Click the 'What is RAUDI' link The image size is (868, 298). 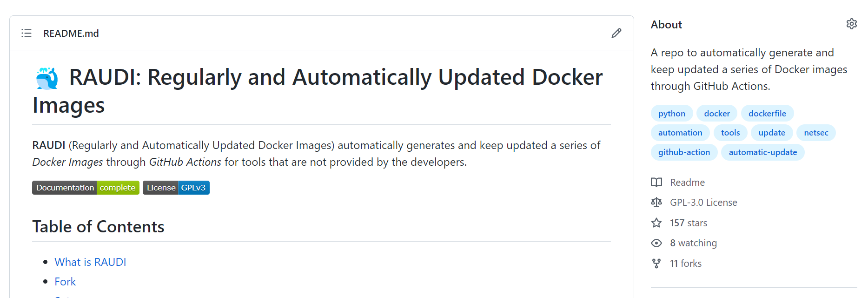pyautogui.click(x=90, y=262)
